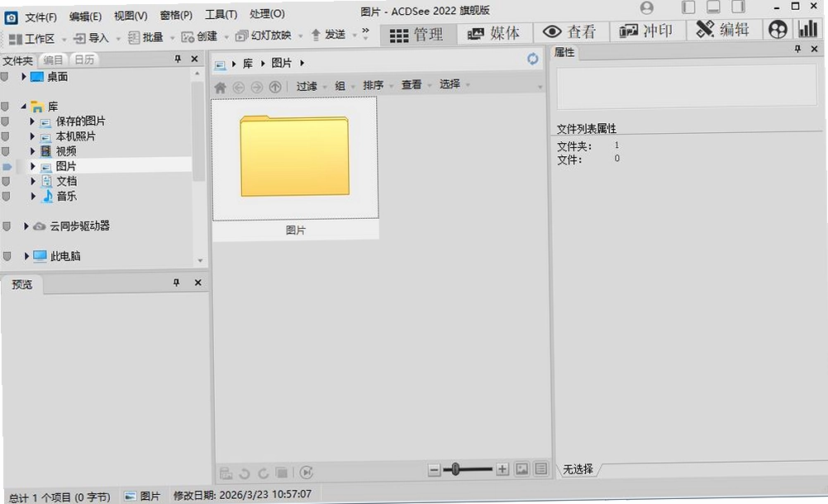The height and width of the screenshot is (504, 828).
Task: Refresh the file list icon
Action: click(x=533, y=59)
